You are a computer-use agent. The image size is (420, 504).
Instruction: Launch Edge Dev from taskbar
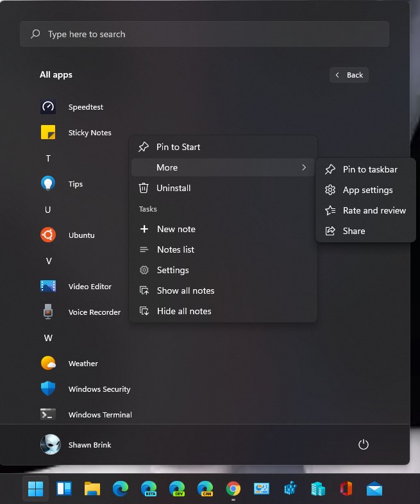(177, 489)
